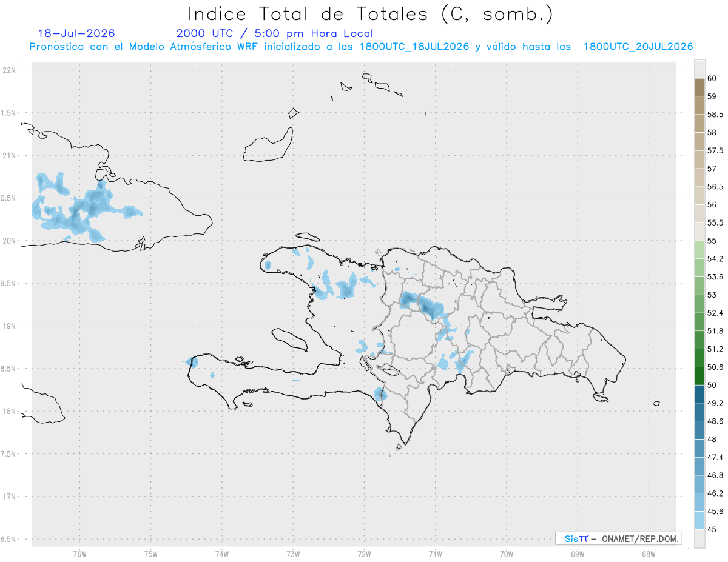Viewport: 728px width, 562px height.
Task: Pick the brown color band between 59 and 60
Action: point(699,87)
